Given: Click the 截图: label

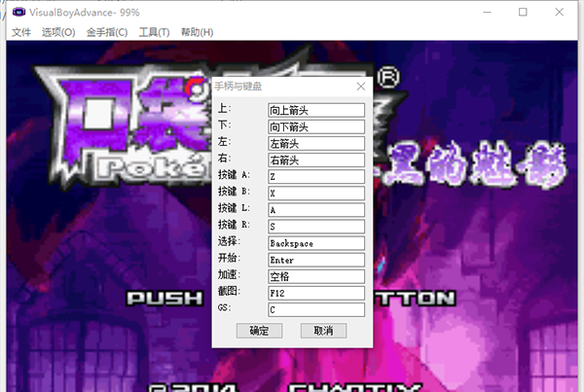Looking at the screenshot, I should pyautogui.click(x=230, y=291).
